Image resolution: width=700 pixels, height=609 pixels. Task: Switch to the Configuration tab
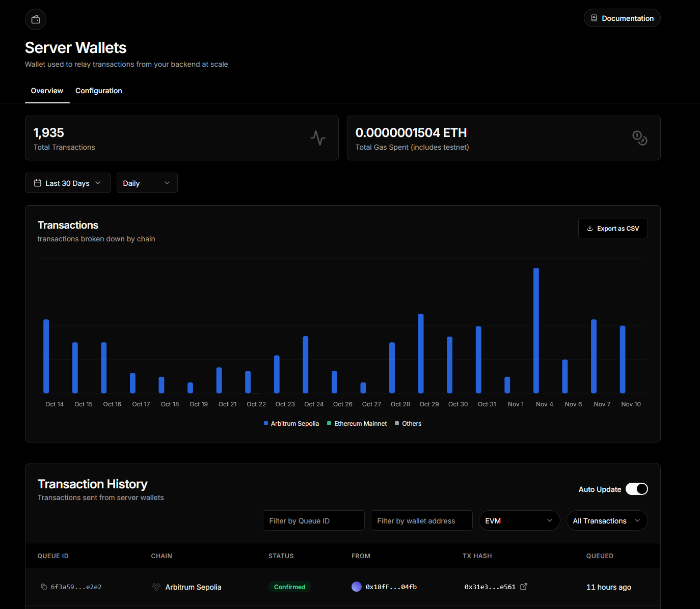pos(99,91)
